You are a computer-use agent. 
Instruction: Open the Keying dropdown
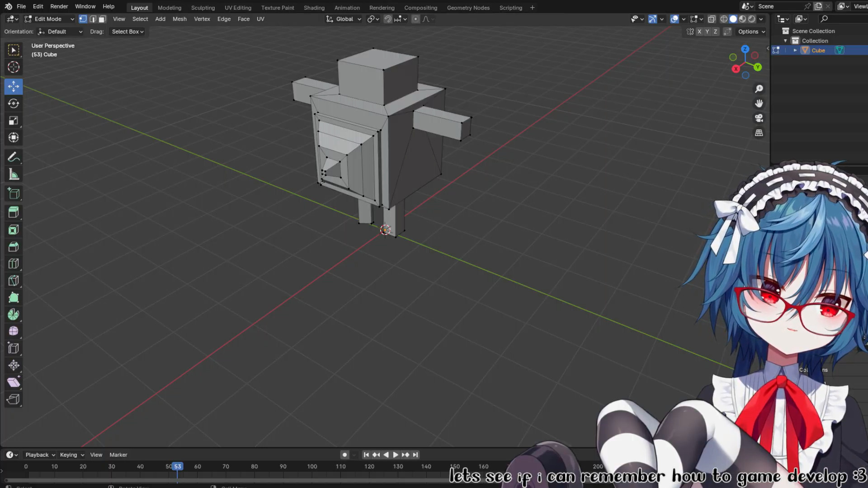coord(72,455)
